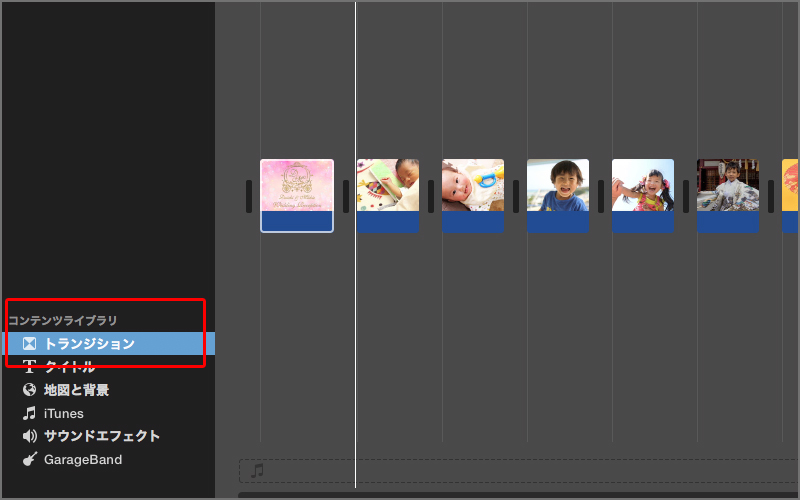
Task: Choose the girl with pigtails clip
Action: 643,185
